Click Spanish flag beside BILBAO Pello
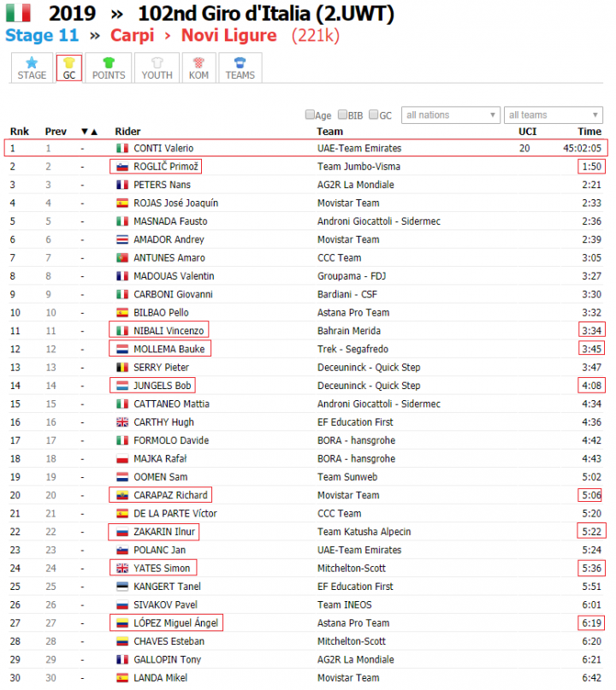616x690 pixels. click(x=122, y=313)
